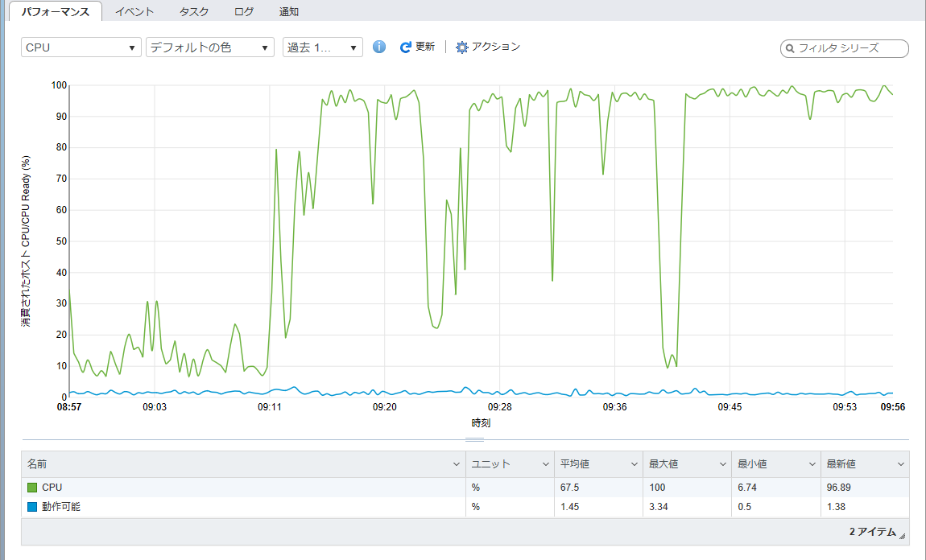Open the 通知 tab

(x=289, y=11)
